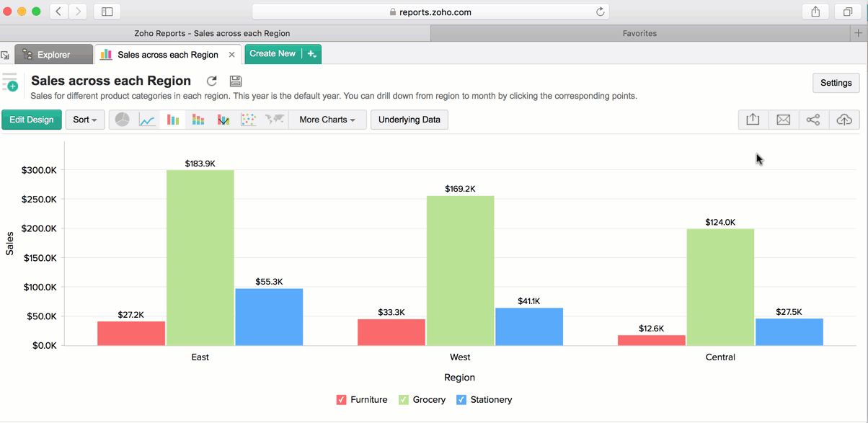Select the Sales across each Region tab

pos(167,55)
